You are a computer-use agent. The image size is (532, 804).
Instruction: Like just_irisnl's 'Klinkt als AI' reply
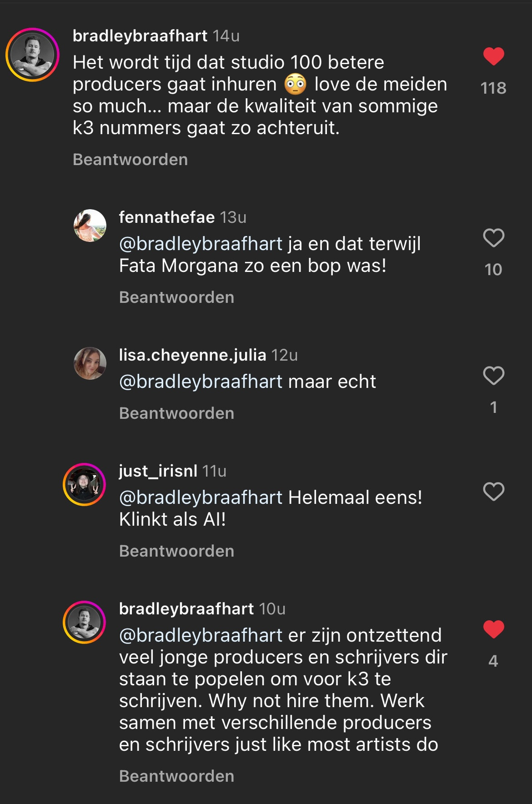493,492
